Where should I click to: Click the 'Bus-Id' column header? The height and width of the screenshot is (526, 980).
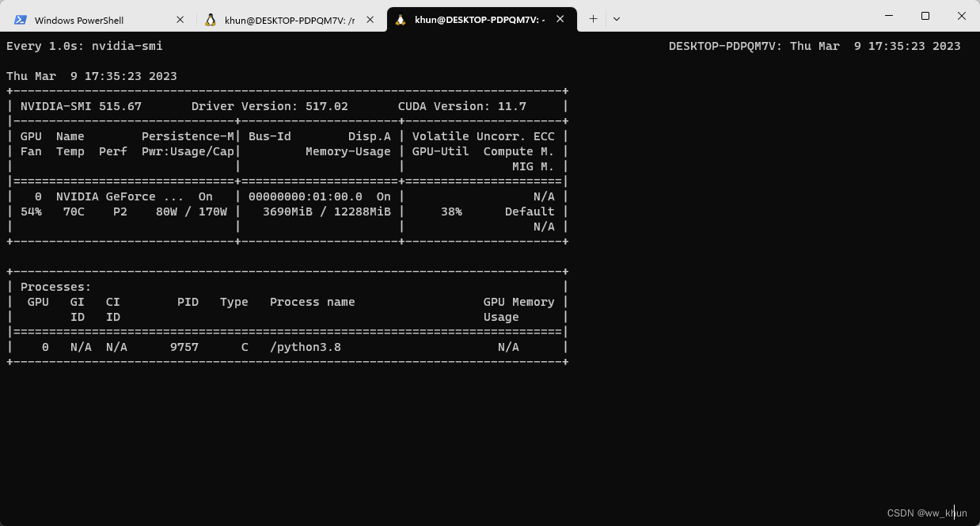click(x=270, y=136)
